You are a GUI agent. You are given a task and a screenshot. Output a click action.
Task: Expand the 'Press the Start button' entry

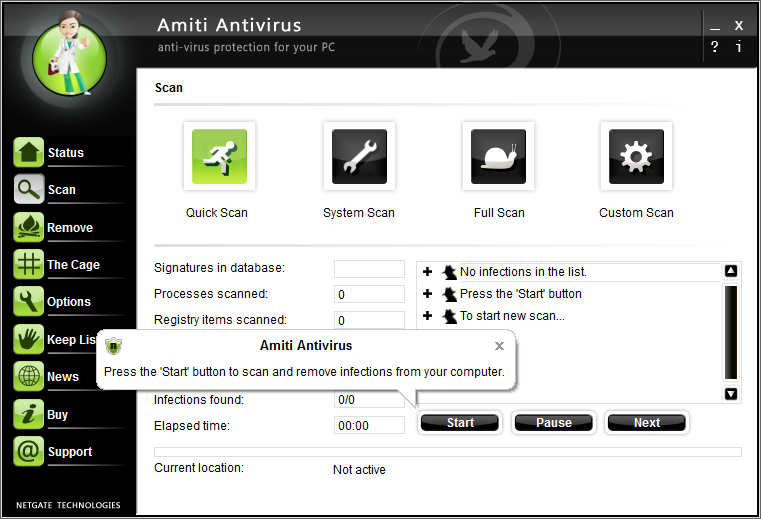tap(428, 294)
